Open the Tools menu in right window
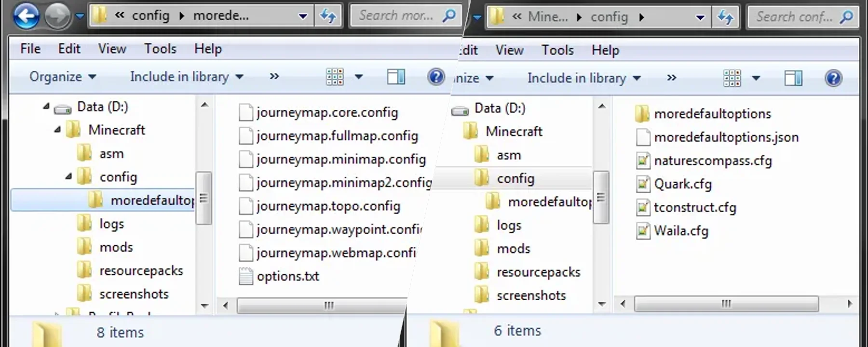This screenshot has height=347, width=868. pos(557,50)
